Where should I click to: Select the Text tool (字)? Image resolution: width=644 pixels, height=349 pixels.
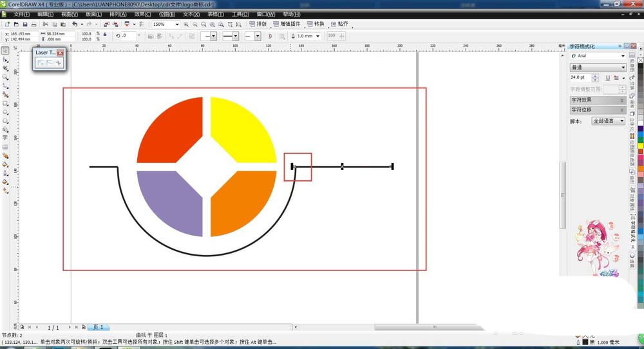[5, 138]
